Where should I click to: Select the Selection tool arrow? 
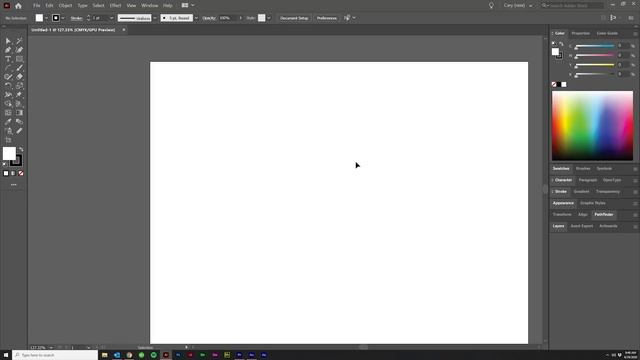8,41
